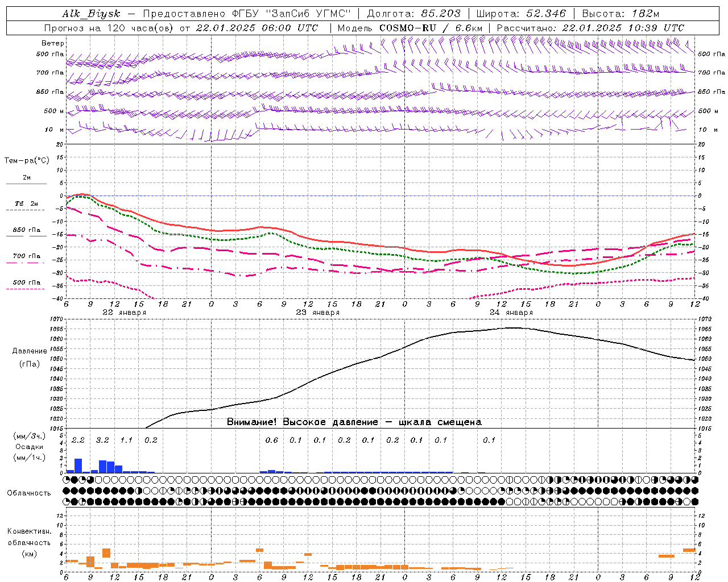Click the Alk_Biysk station title
Viewport: 728px width, 582px height.
coord(92,14)
